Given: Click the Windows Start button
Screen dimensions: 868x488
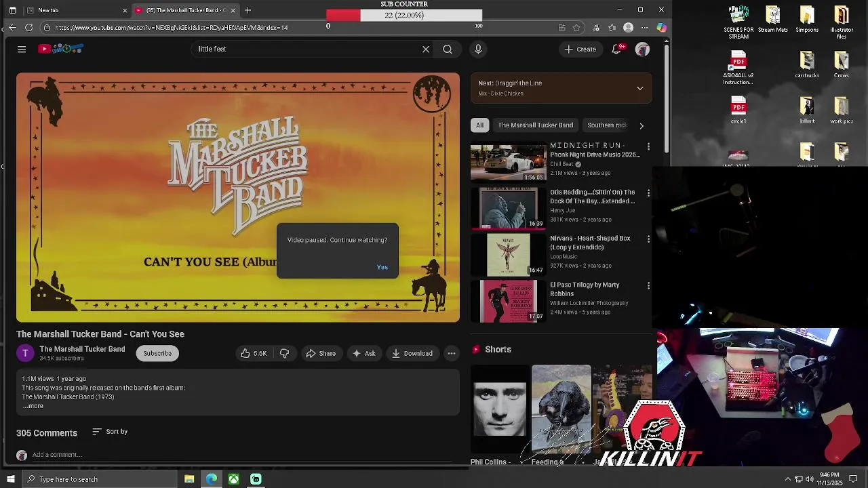Looking at the screenshot, I should (x=10, y=479).
